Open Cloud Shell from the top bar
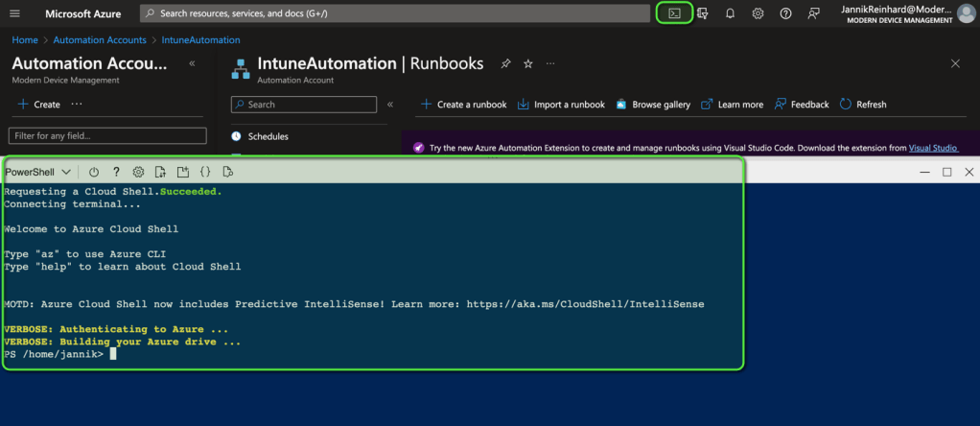Image resolution: width=980 pixels, height=426 pixels. pos(675,13)
